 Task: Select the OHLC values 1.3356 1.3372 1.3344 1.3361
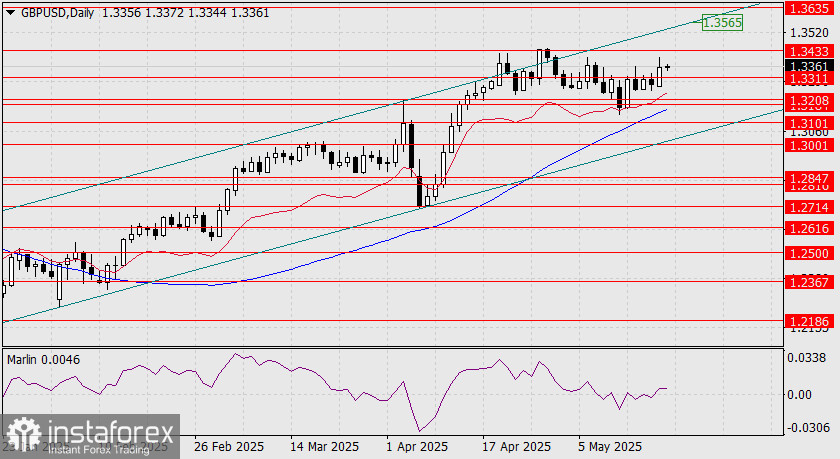(x=185, y=13)
